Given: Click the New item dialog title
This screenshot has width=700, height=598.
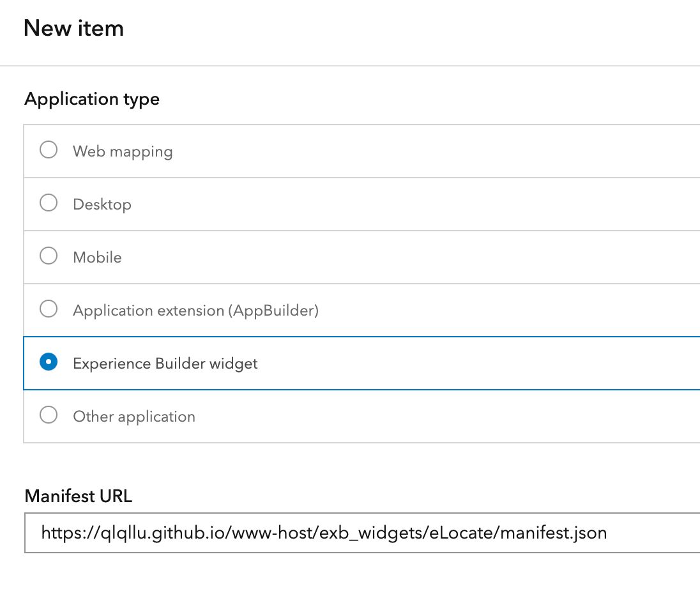Looking at the screenshot, I should pos(73,29).
